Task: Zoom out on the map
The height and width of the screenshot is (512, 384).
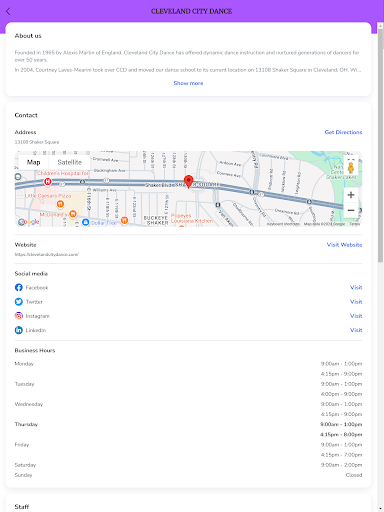Action: pos(351,210)
